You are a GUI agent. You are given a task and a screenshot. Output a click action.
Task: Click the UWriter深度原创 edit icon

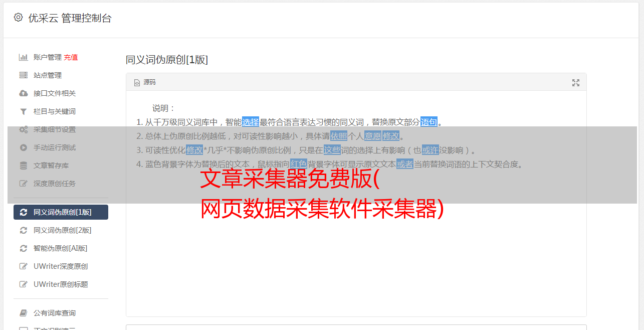click(x=23, y=266)
